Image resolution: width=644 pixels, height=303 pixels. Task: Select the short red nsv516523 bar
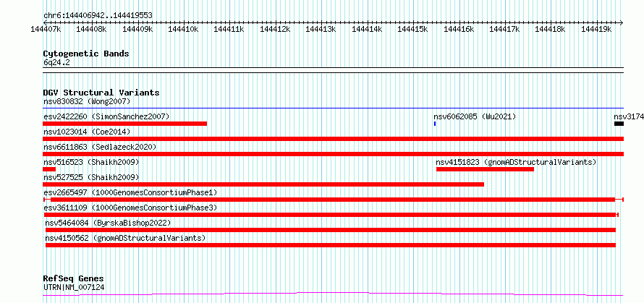pyautogui.click(x=49, y=169)
